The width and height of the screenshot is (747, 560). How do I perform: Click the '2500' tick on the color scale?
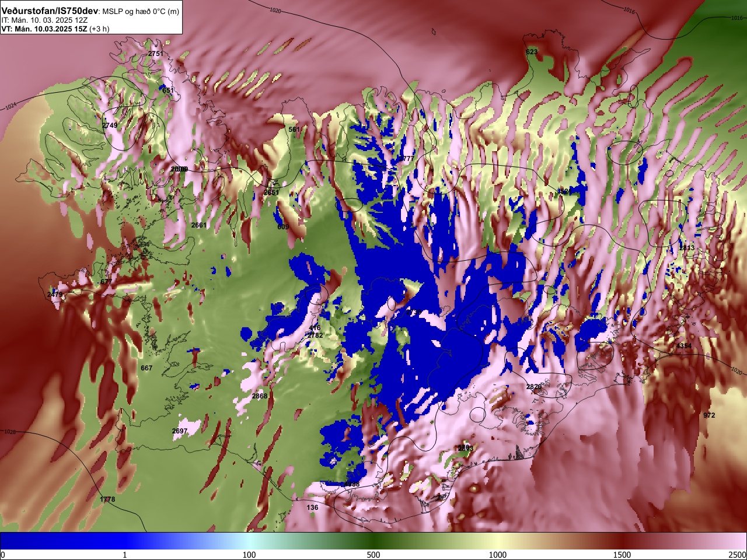738,555
